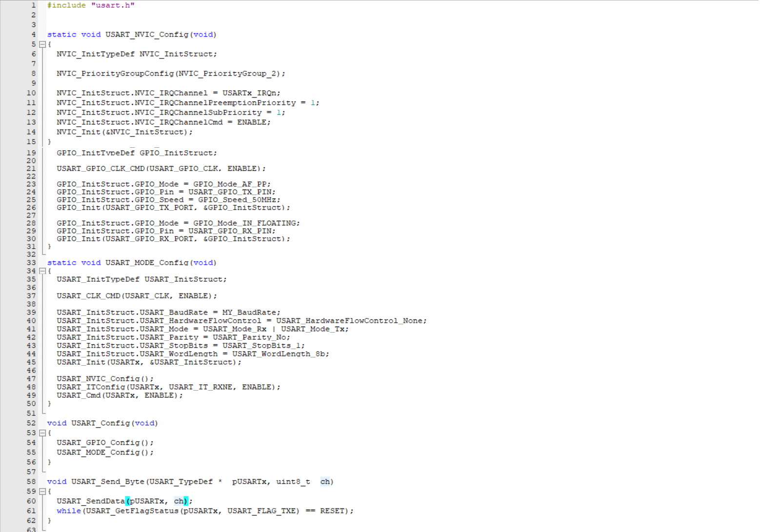Screen dimensions: 760x532
Task: Click the USARTx_IRQn value
Action: coord(249,93)
